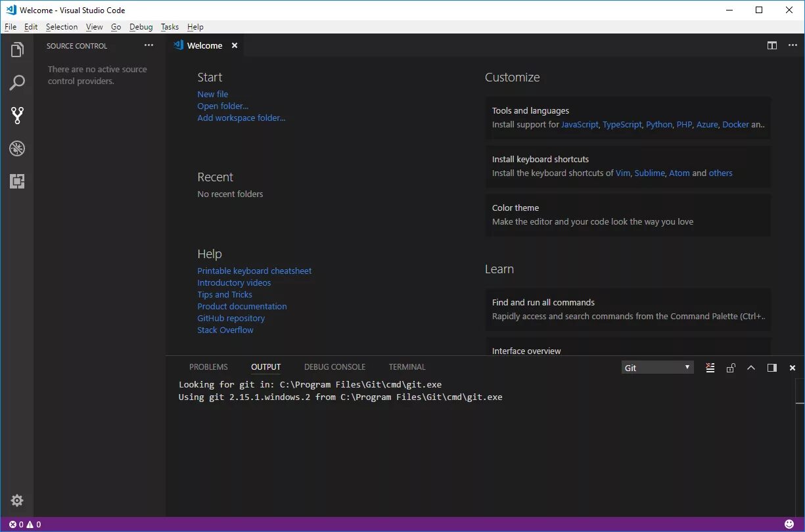Click the New file link
805x532 pixels.
[213, 94]
